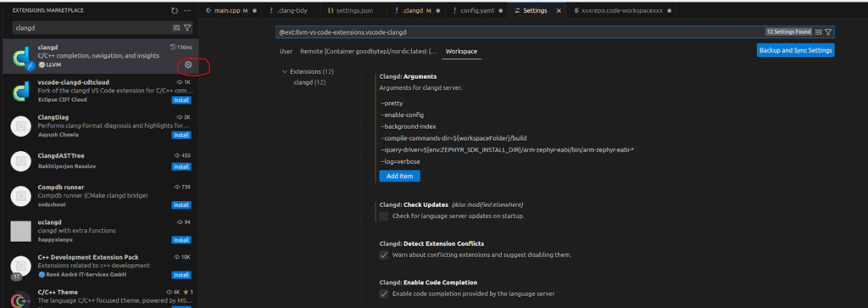Screen dimensions: 868x308
Task: Clear the extensions search results
Action: click(176, 28)
